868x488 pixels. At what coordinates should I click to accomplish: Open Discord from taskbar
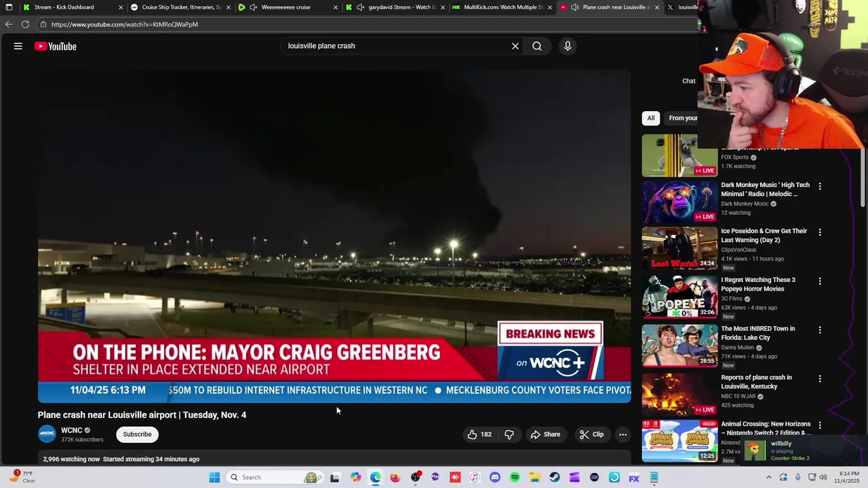494,477
